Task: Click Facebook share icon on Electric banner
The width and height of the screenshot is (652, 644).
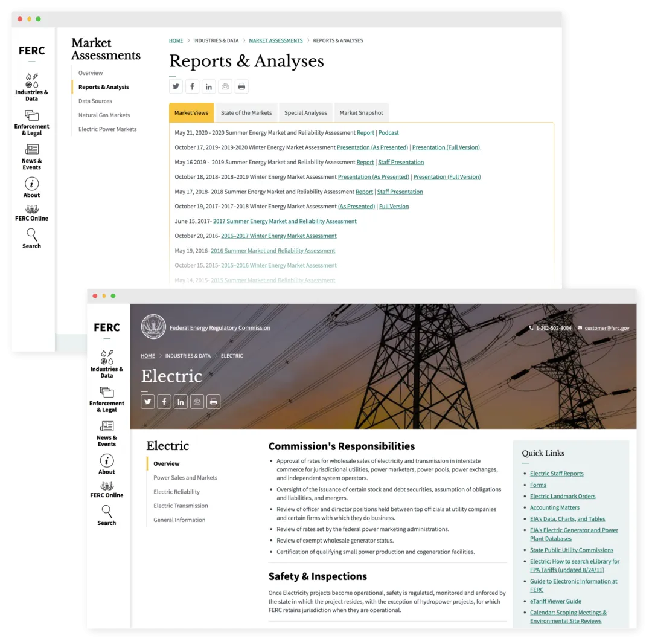Action: 164,402
